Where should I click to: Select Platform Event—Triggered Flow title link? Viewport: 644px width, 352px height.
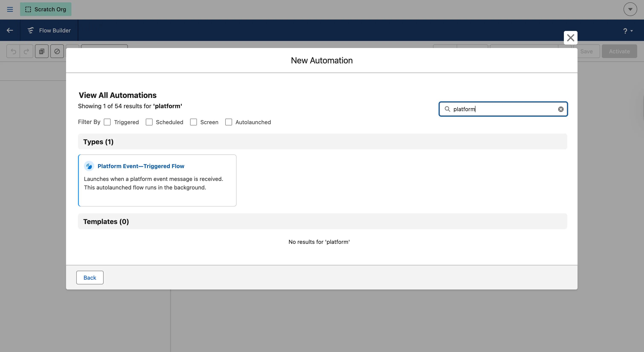click(x=141, y=166)
